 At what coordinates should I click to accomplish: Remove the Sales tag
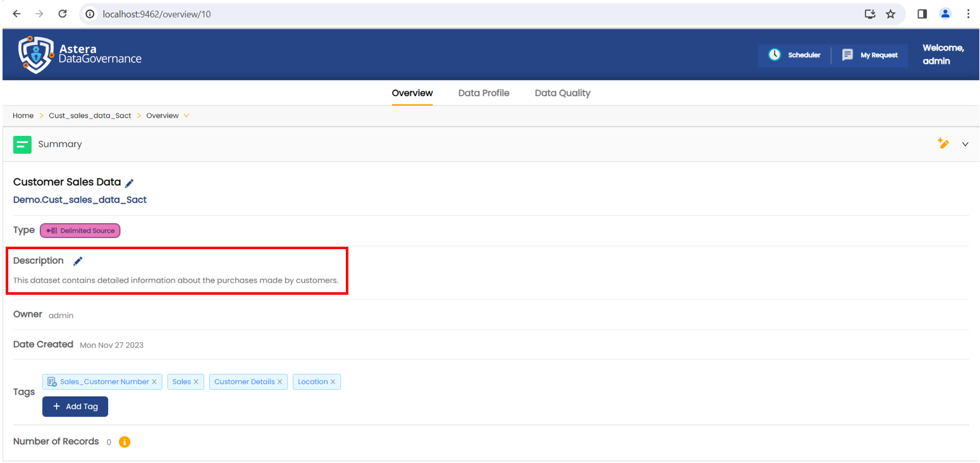196,382
